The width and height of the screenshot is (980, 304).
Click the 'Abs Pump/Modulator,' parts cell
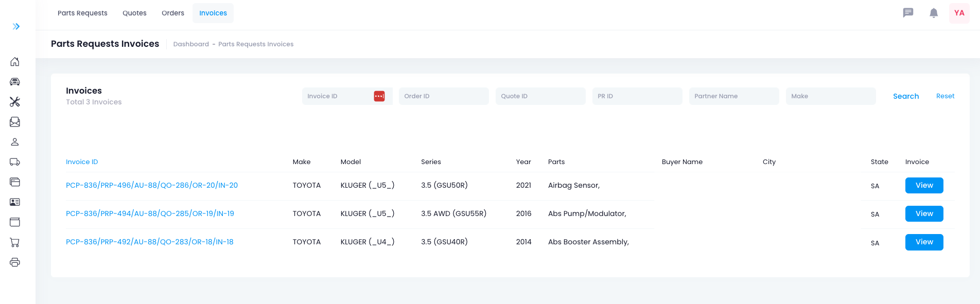coord(587,213)
